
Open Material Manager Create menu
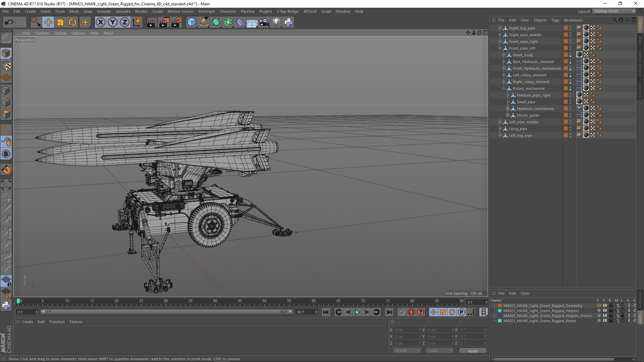[28, 322]
